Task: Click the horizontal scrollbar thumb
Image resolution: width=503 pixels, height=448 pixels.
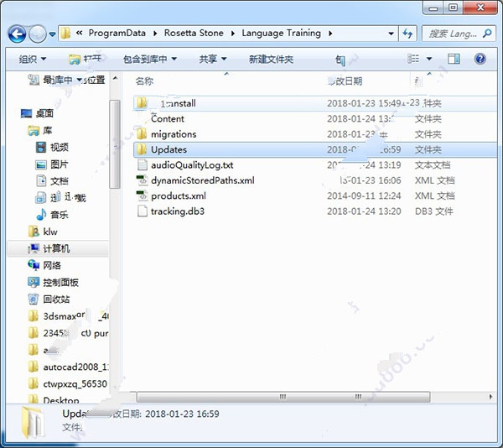Action: coord(283,397)
